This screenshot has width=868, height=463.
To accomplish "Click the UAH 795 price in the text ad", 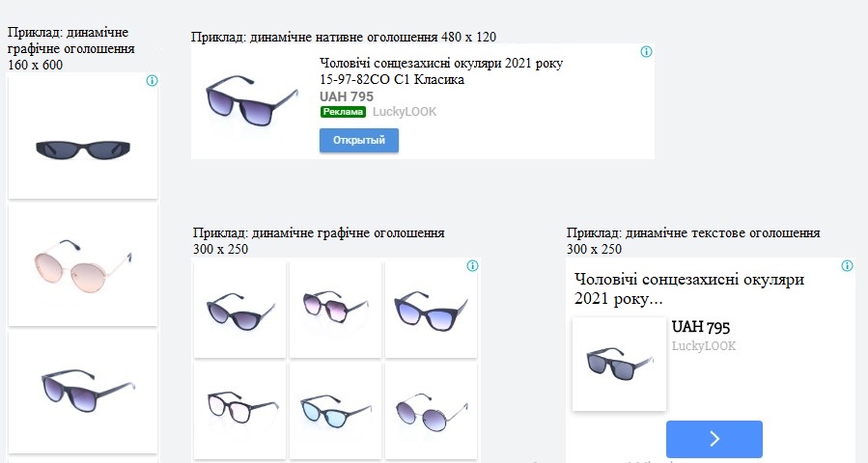I will (x=701, y=327).
